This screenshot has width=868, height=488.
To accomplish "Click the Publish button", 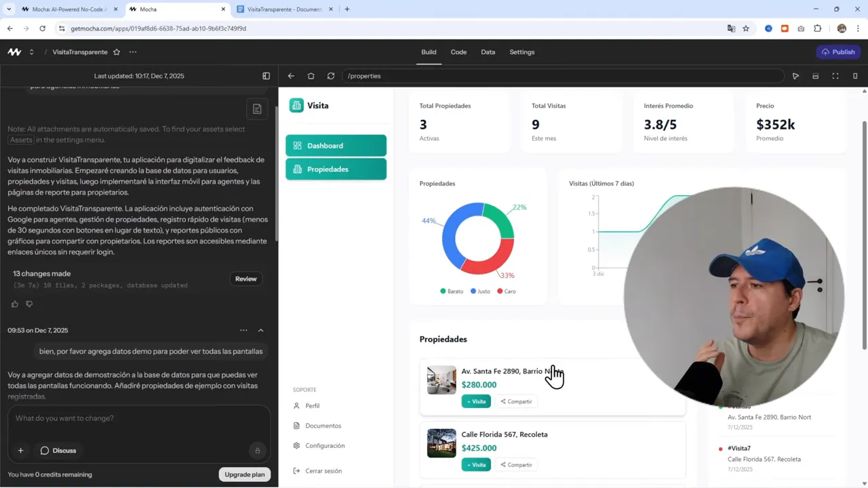I will [x=838, y=52].
